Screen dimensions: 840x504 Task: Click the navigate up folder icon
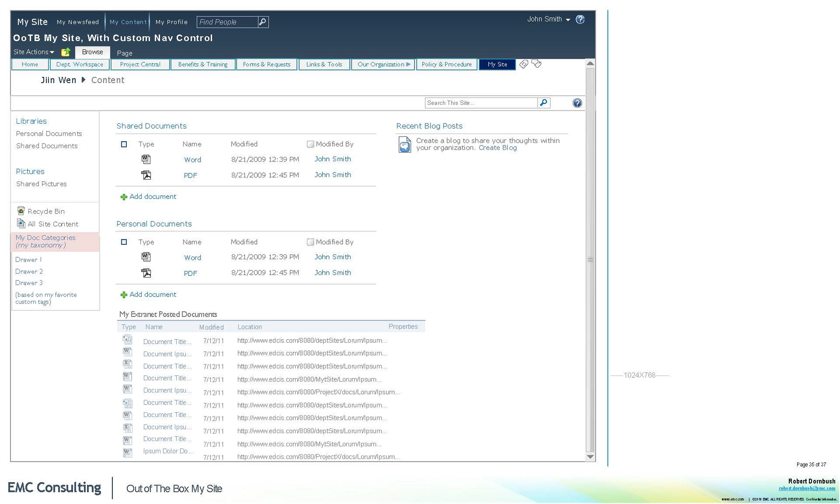66,52
